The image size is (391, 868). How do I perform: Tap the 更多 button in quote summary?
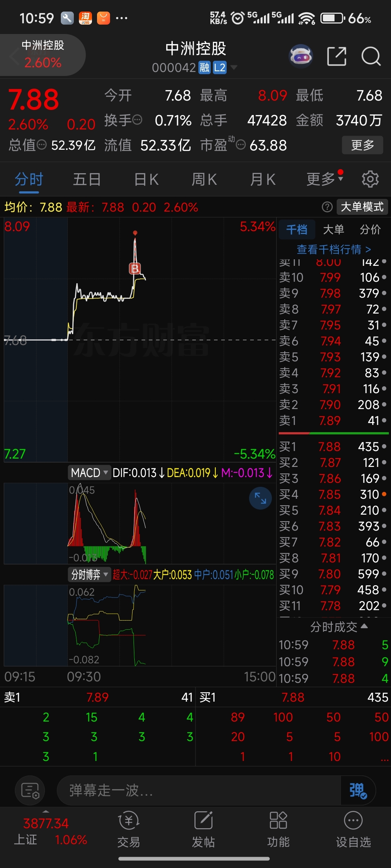click(x=362, y=145)
